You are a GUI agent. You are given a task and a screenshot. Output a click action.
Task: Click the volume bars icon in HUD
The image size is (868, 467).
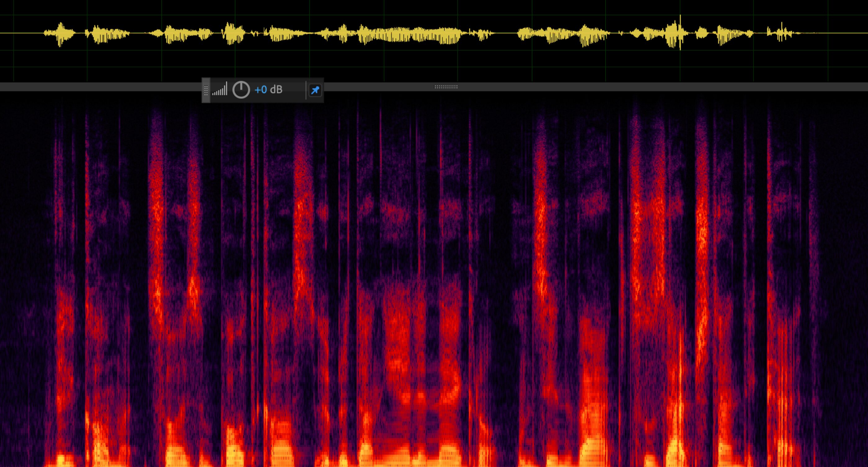(x=220, y=89)
